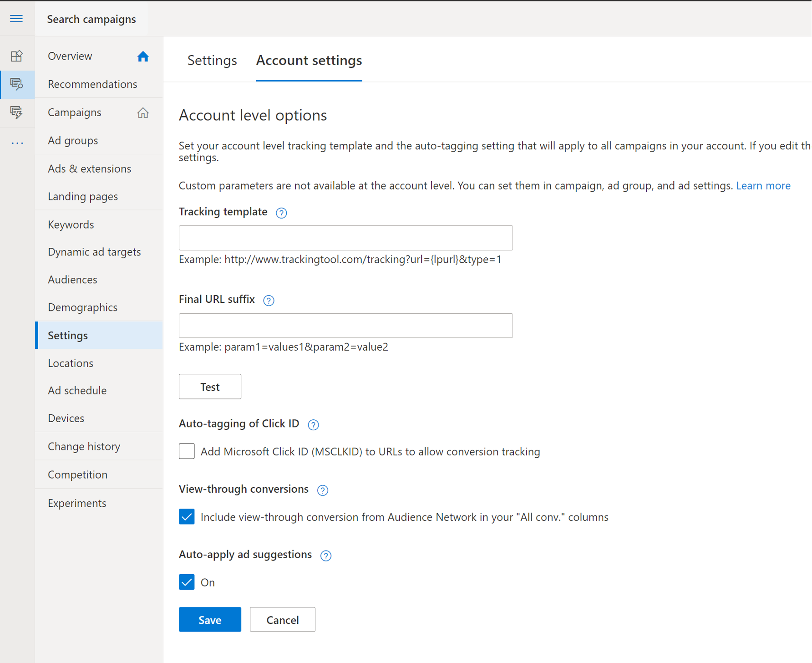The height and width of the screenshot is (663, 812).
Task: Switch to the Settings tab
Action: click(x=212, y=60)
